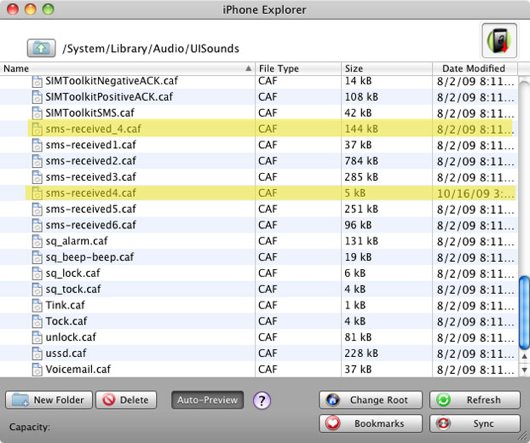
Task: Click the 784 kB size cell
Action: click(x=361, y=161)
